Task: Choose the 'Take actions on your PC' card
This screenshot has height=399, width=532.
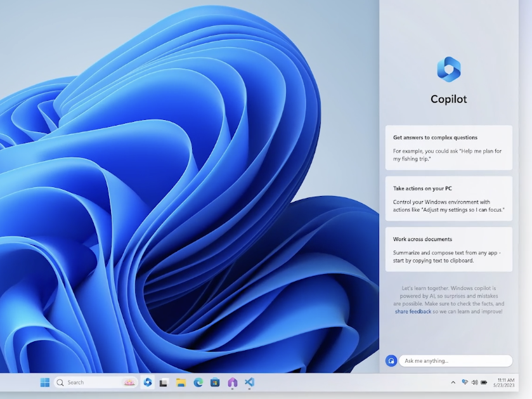Action: [x=448, y=199]
